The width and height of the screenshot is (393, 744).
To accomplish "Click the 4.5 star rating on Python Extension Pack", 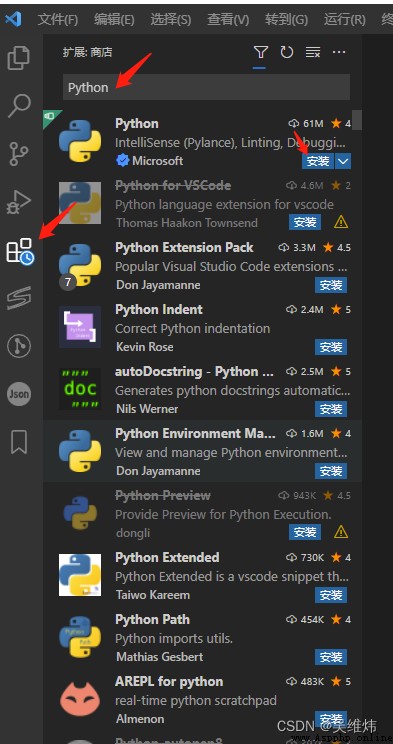I will 337,248.
